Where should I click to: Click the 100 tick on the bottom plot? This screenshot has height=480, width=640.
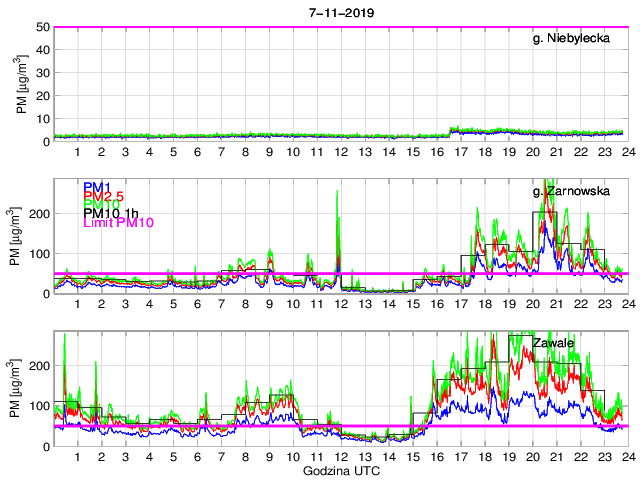[x=40, y=406]
